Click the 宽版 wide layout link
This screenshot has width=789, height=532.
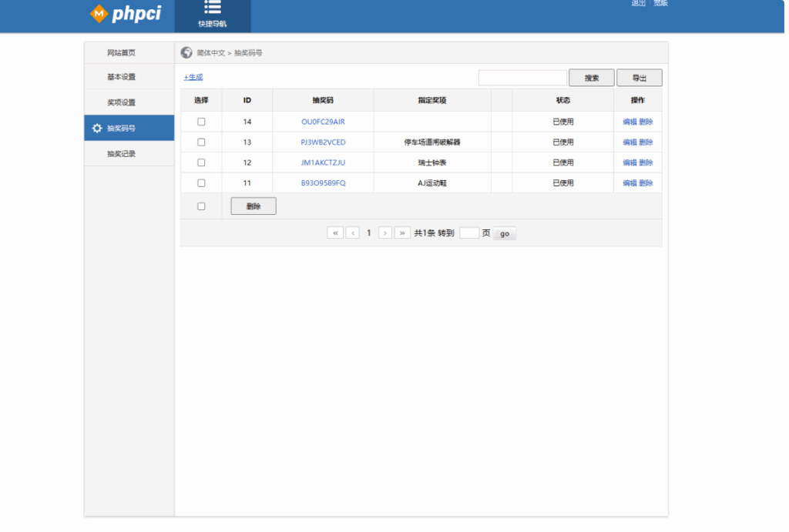(660, 3)
